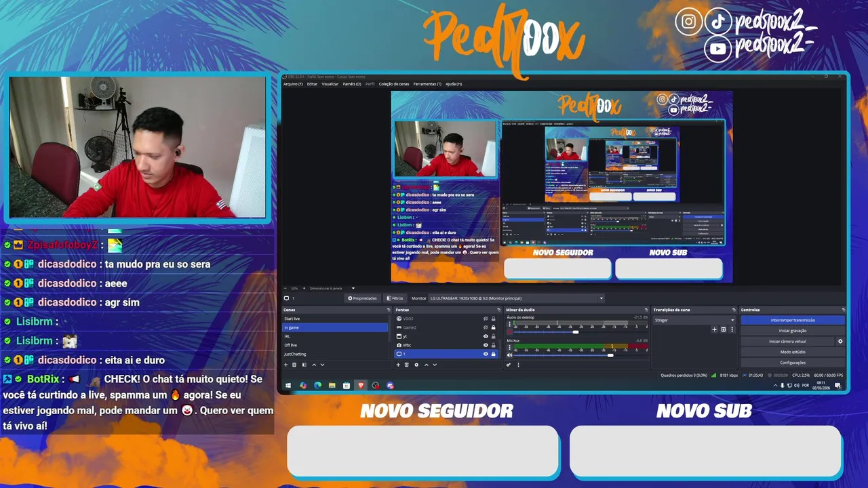Open audio mixer menu three-dots at bottom
This screenshot has width=868, height=488.
tap(518, 365)
